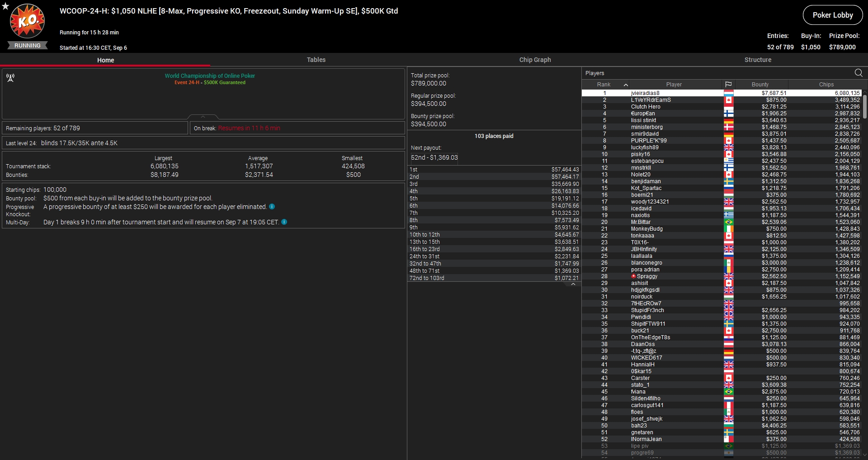Viewport: 868px width, 460px height.
Task: Click the players list scrollbar
Action: pos(865,106)
